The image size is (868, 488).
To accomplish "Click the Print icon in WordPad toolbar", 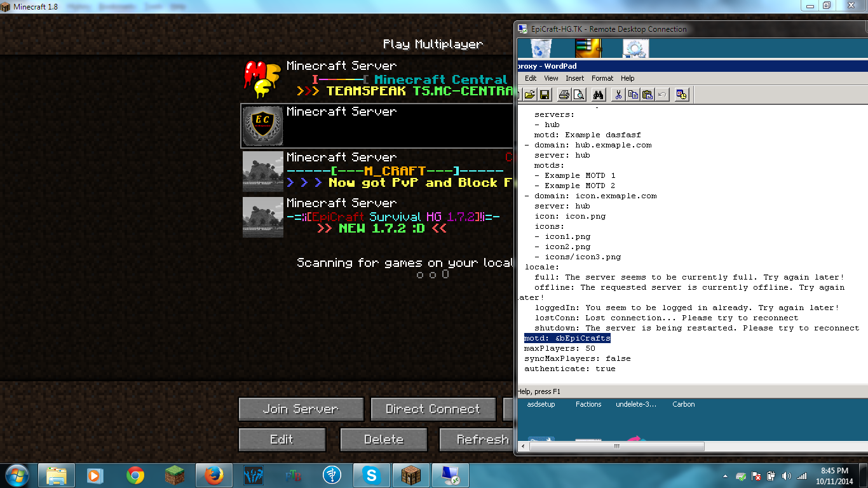I will pyautogui.click(x=564, y=95).
